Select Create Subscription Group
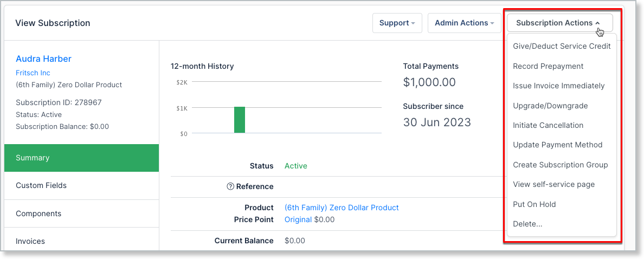Screen dimensions: 644x259 560,165
